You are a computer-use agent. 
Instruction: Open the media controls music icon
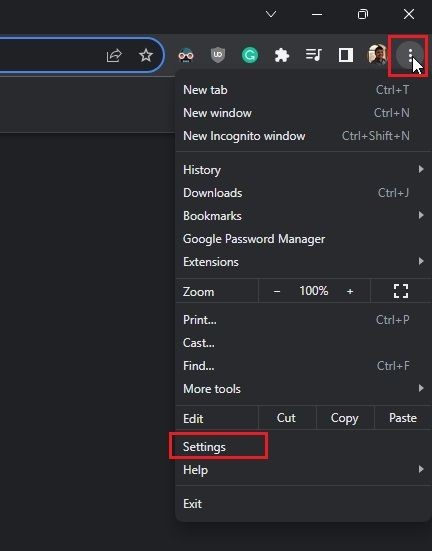tap(314, 55)
